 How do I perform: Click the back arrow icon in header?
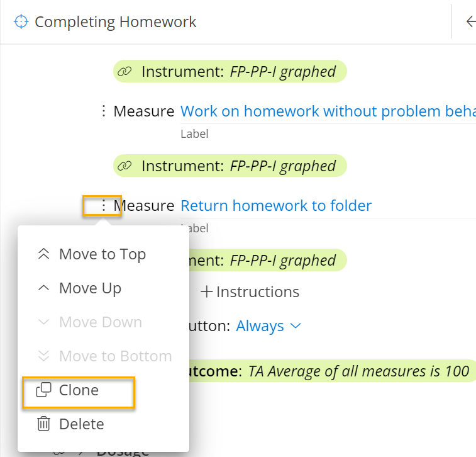pyautogui.click(x=470, y=22)
